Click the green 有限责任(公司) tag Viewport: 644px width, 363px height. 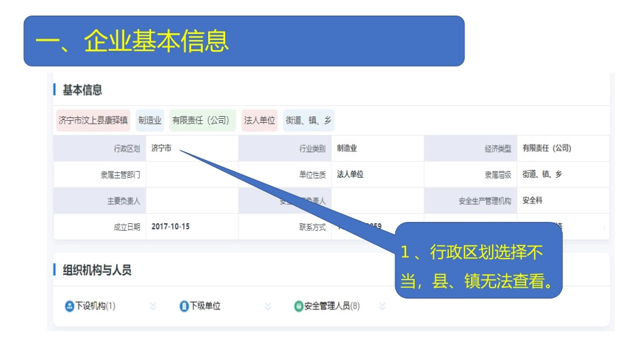point(203,121)
